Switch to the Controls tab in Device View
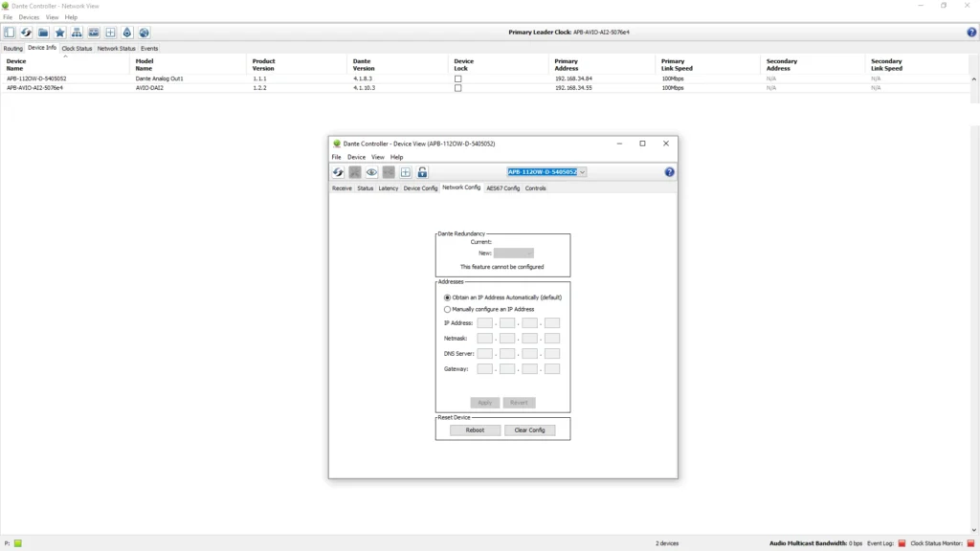 536,188
